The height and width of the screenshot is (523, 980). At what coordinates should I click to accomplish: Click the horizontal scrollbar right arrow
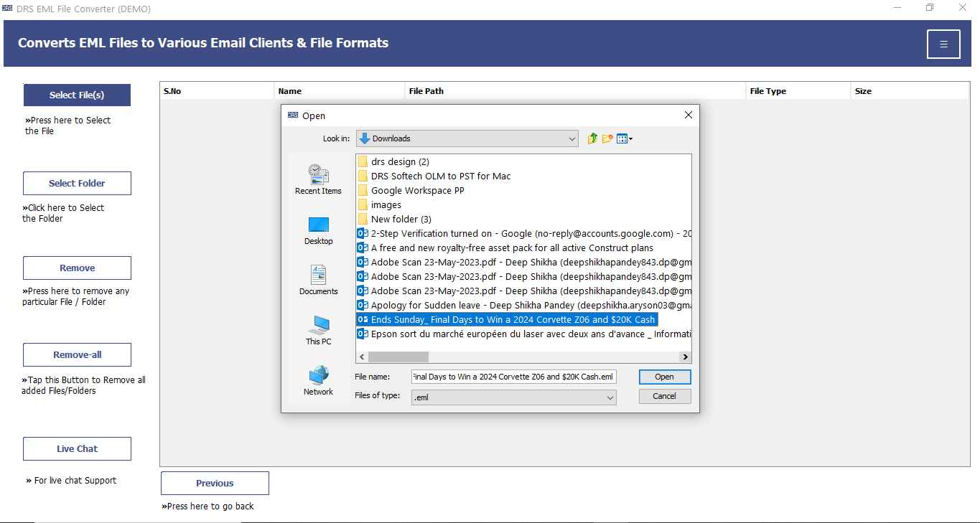(x=686, y=357)
